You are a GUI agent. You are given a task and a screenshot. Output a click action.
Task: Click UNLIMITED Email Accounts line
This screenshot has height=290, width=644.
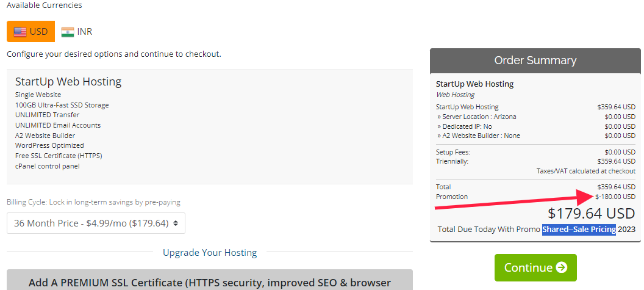click(x=58, y=125)
